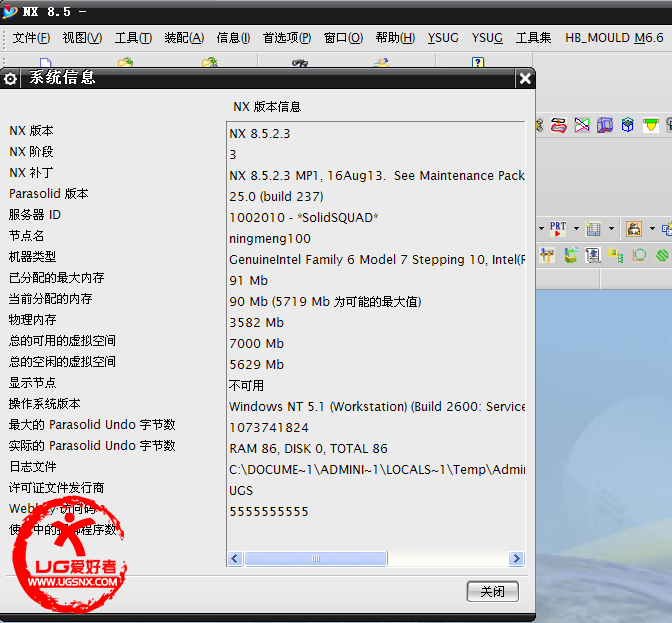
Task: Click the crossed lines bow-tie surface icon
Action: click(582, 125)
